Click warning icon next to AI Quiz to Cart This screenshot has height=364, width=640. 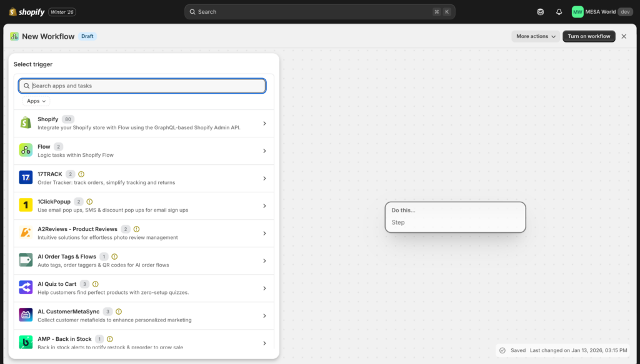[x=95, y=284]
